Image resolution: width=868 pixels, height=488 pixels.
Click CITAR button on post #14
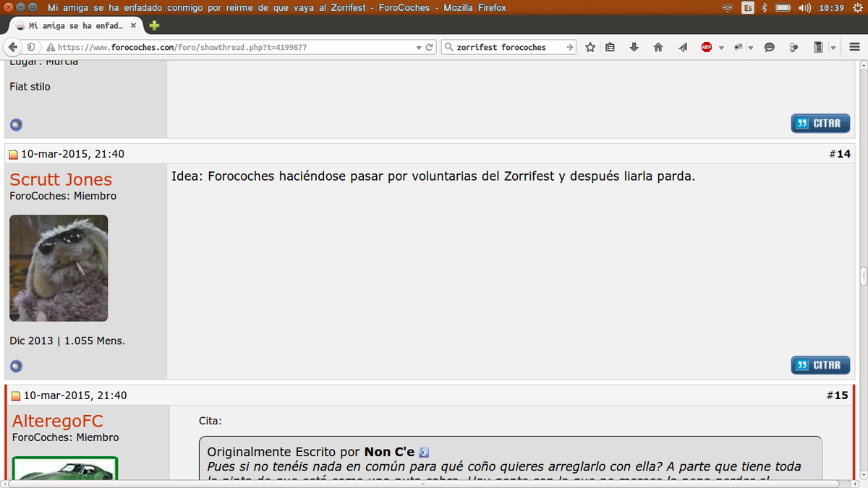click(x=820, y=365)
